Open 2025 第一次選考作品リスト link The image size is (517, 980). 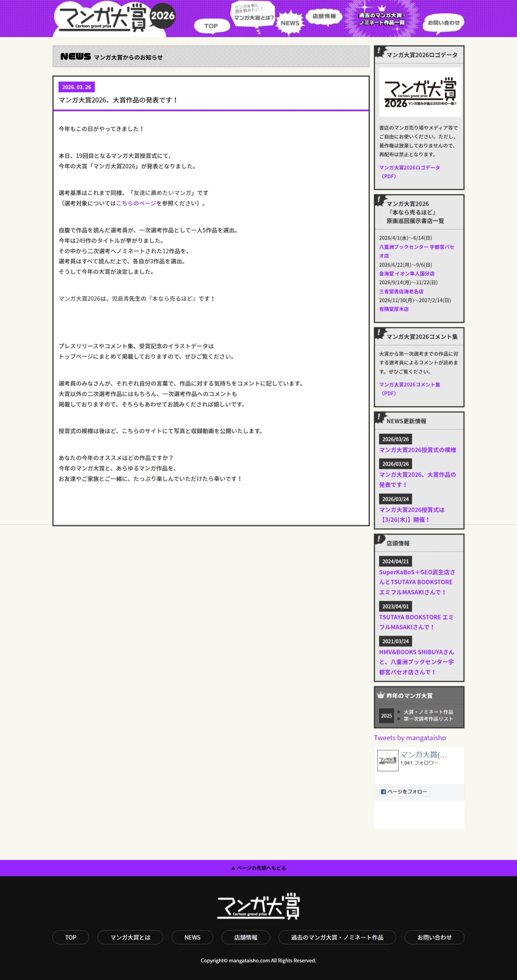click(x=428, y=719)
